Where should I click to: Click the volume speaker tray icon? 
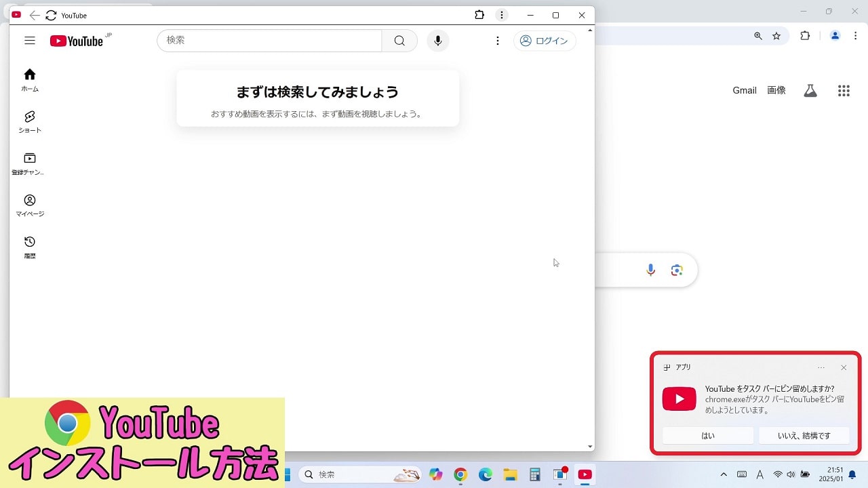click(791, 474)
